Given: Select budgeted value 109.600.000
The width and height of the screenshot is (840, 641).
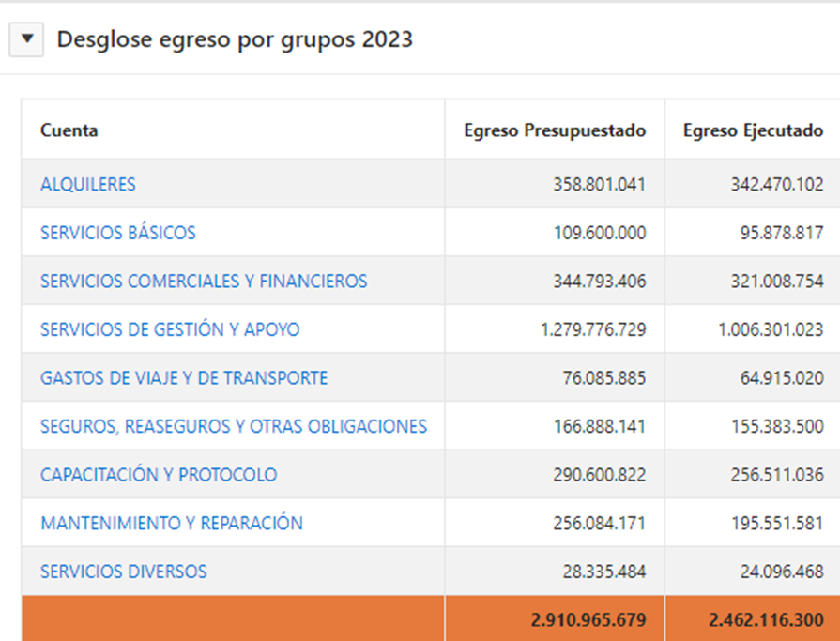Looking at the screenshot, I should 600,233.
